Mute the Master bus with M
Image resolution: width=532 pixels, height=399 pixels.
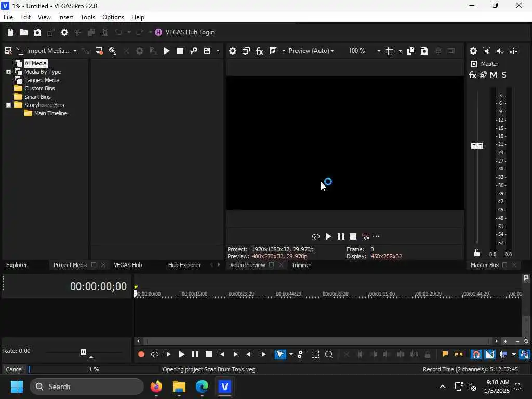pos(494,75)
